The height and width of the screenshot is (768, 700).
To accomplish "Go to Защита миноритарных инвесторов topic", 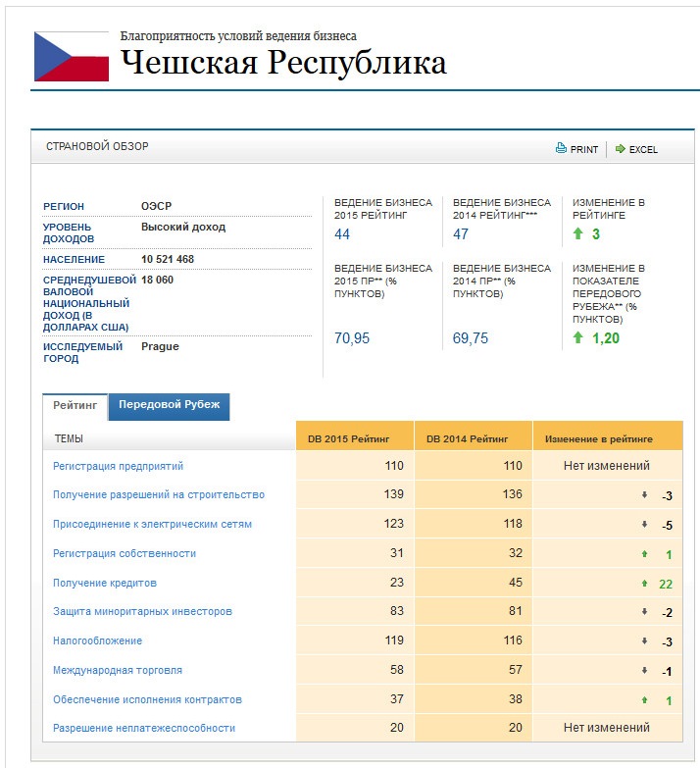I will pos(142,612).
